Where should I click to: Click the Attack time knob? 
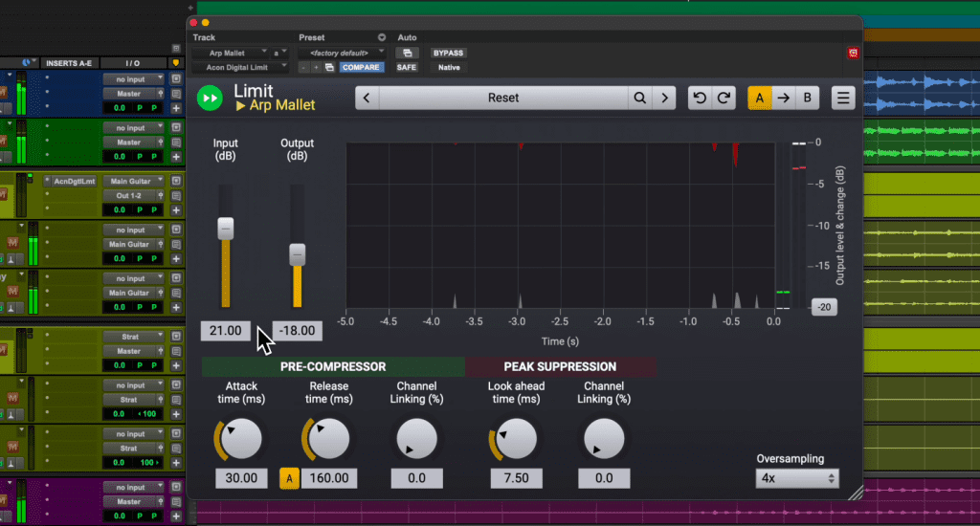(241, 439)
